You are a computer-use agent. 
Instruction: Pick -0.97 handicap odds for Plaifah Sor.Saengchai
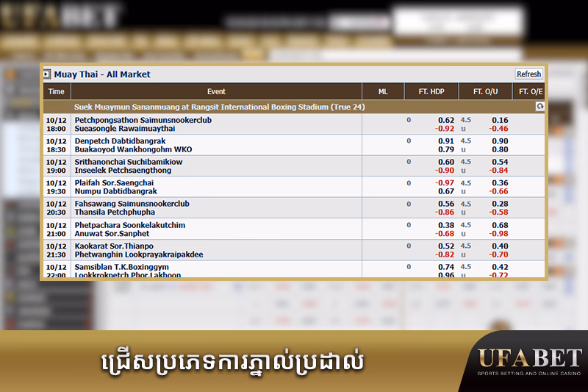pyautogui.click(x=444, y=183)
